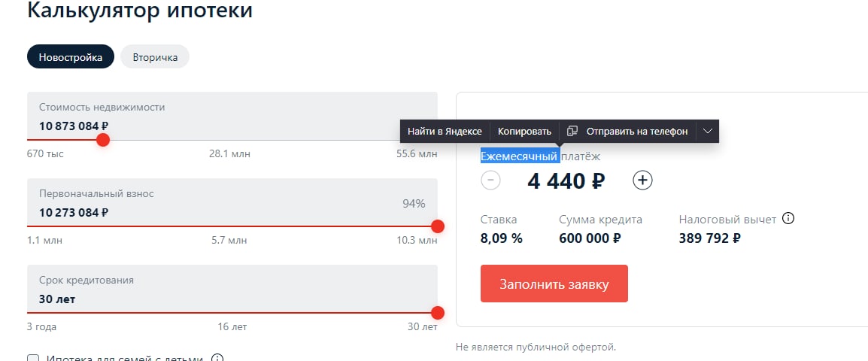The width and height of the screenshot is (868, 361).
Task: Click the Первоначальный взнос value field
Action: click(x=232, y=202)
